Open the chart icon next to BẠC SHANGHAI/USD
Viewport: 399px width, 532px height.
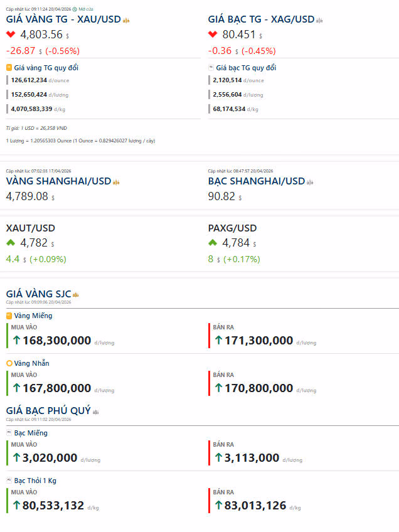click(x=310, y=182)
